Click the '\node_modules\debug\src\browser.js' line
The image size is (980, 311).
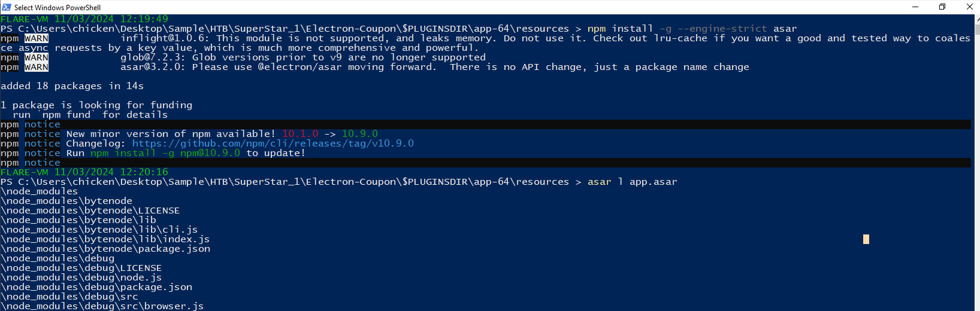coord(102,306)
